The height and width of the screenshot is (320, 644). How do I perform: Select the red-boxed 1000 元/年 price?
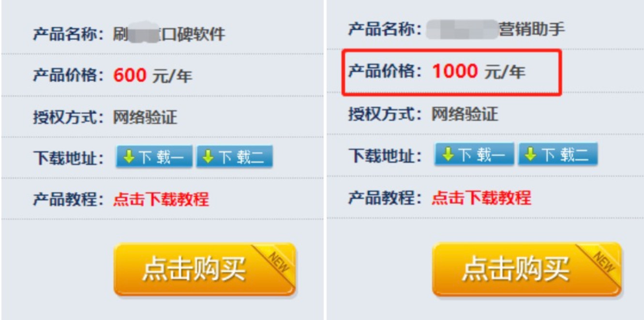pyautogui.click(x=479, y=72)
